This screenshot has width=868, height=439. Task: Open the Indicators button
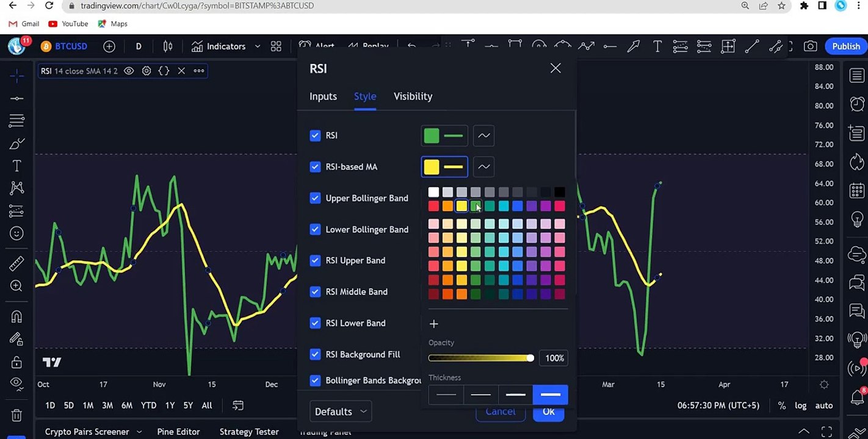tap(219, 46)
